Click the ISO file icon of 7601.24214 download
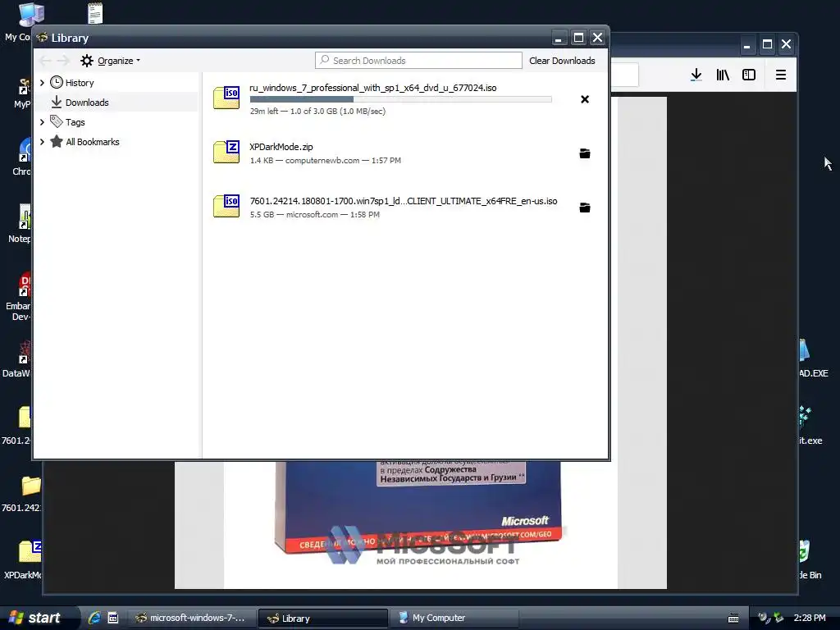The width and height of the screenshot is (840, 630). (226, 206)
